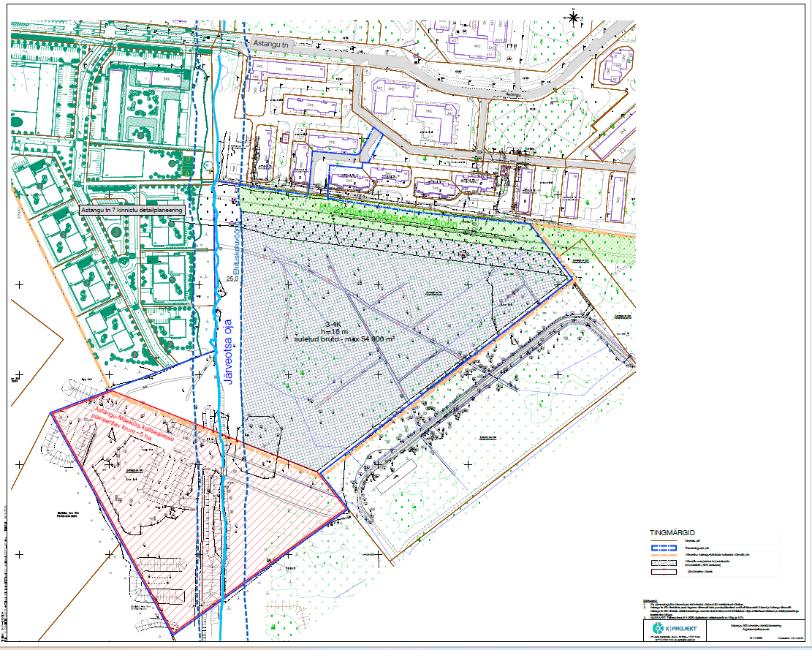Click the north arrow compass symbol
This screenshot has height=650, width=812.
574,18
